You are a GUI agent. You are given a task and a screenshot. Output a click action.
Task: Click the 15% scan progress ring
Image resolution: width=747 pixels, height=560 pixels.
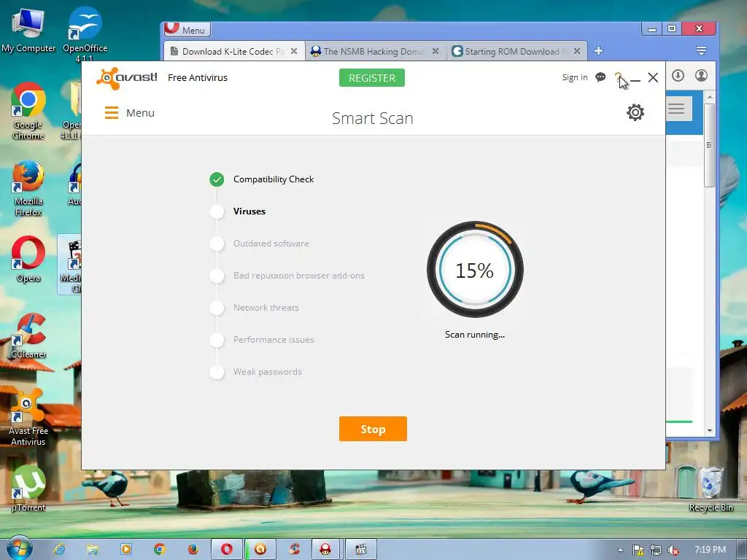(475, 270)
